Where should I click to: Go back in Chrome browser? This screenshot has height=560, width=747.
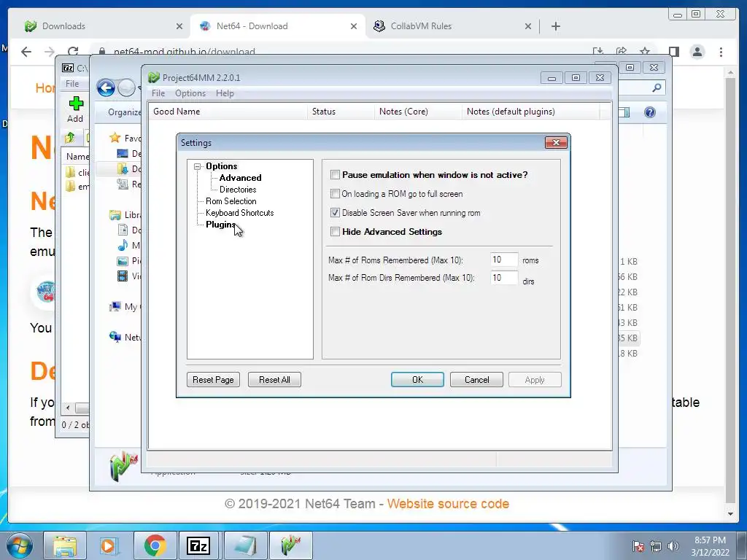(x=26, y=52)
